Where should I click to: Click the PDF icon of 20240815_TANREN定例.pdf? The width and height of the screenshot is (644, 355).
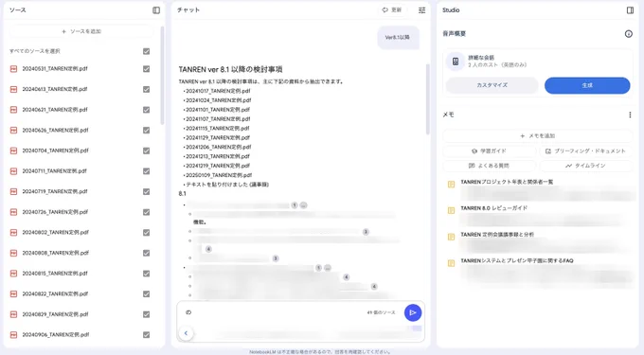coord(13,274)
